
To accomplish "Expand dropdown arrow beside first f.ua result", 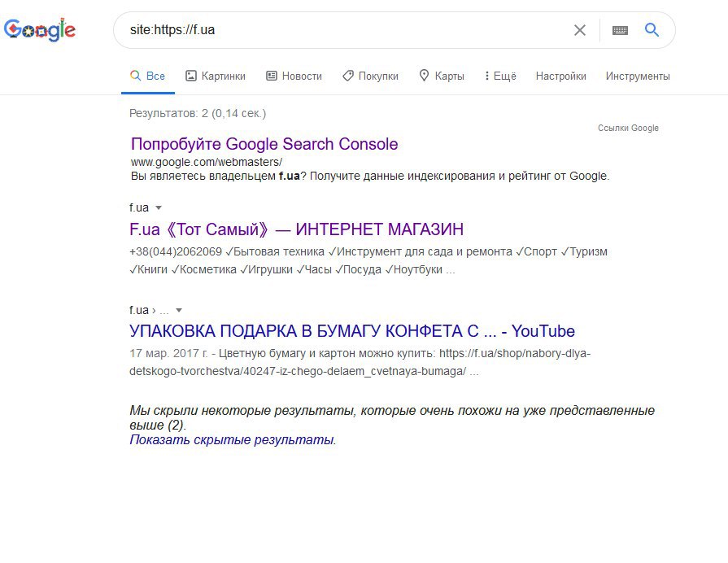I will tap(159, 208).
